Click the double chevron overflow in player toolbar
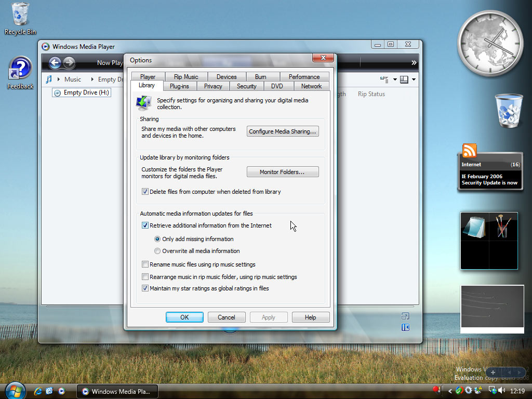 click(x=414, y=62)
